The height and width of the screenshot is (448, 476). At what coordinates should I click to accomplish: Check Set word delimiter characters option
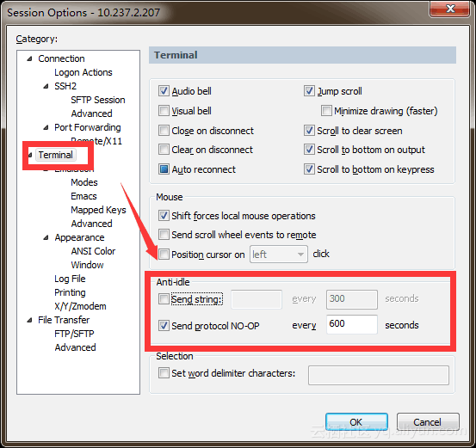click(x=164, y=373)
